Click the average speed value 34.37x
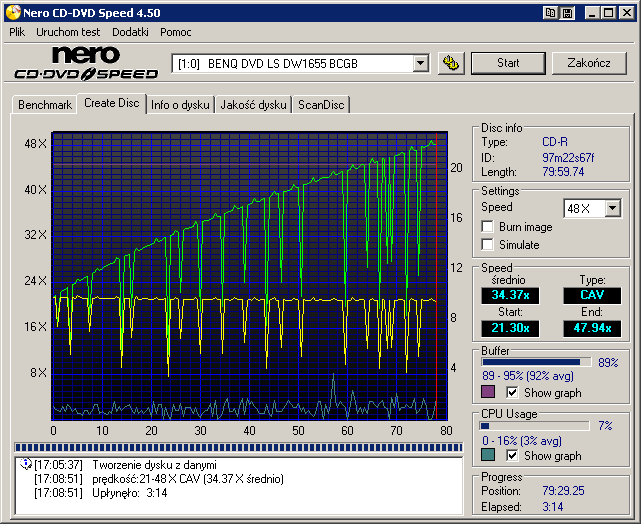This screenshot has width=641, height=524. coord(510,295)
